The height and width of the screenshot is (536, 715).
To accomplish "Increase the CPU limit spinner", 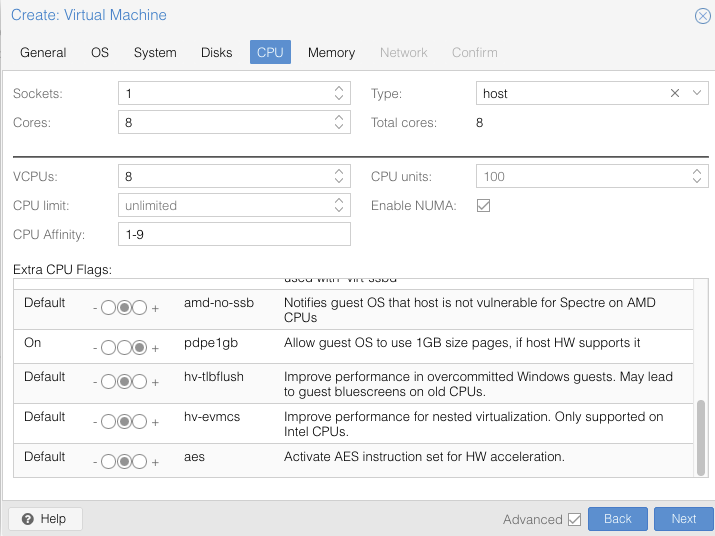I will click(x=339, y=201).
